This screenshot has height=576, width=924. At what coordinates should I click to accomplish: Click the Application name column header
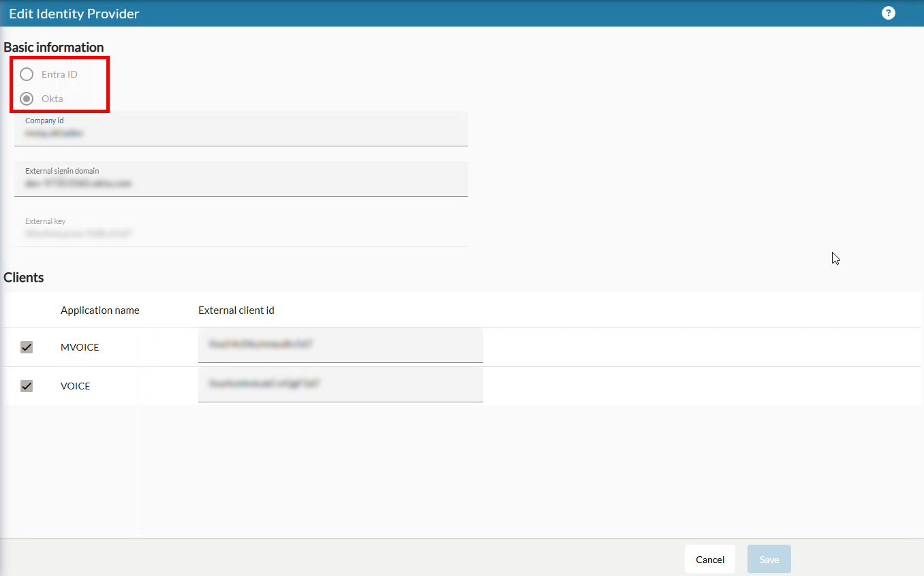pyautogui.click(x=100, y=310)
